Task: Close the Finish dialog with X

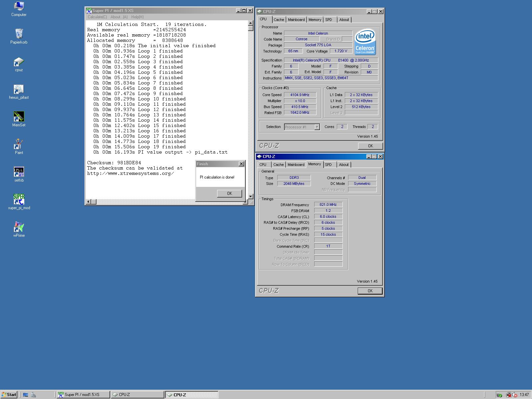Action: coord(241,164)
